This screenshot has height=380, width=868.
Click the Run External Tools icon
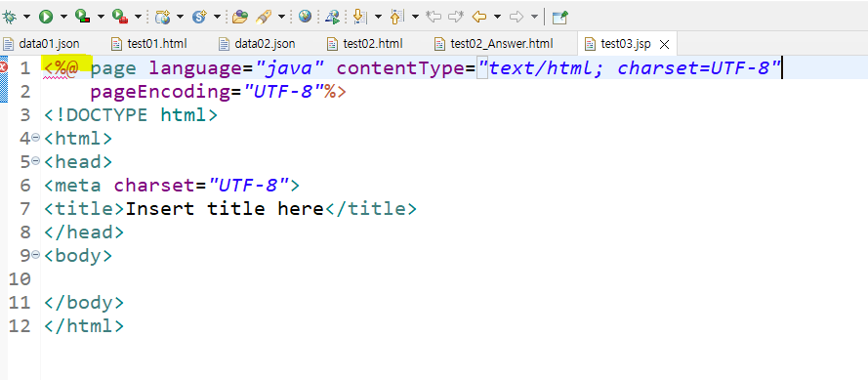(x=119, y=17)
